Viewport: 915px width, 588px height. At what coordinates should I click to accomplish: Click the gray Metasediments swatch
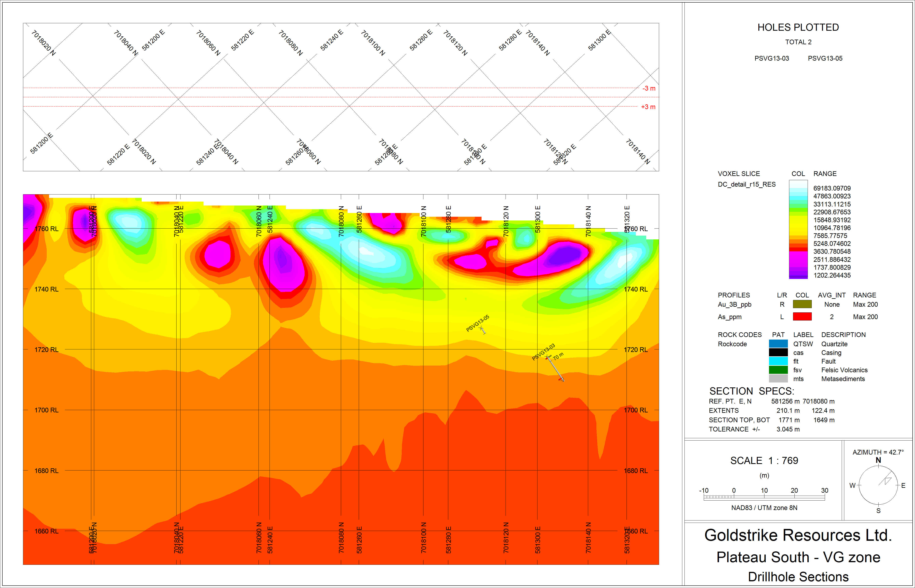(778, 379)
